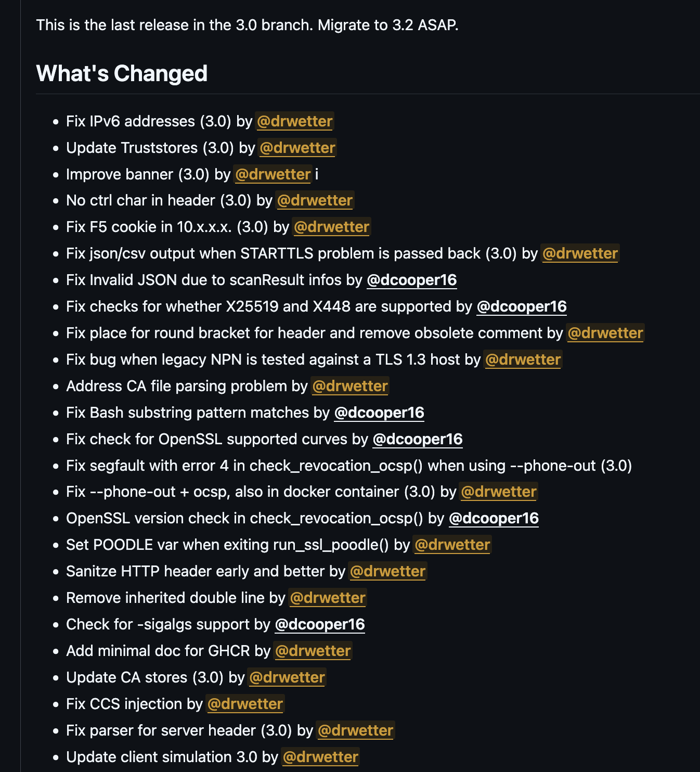Click @drwetter on POODLE var line
Screen dimensions: 700x772
pos(452,545)
